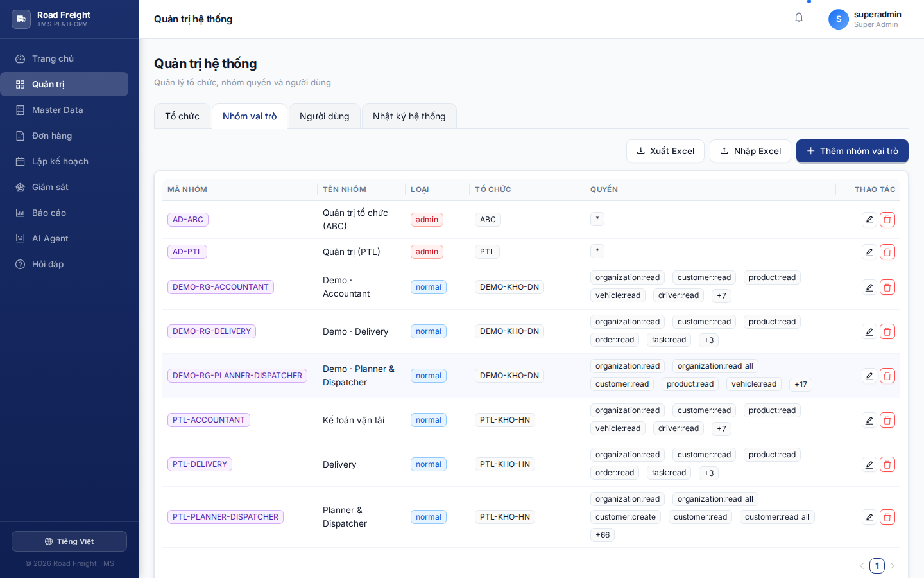Delete the AD-PTL role group
Viewport: 924px width, 578px height.
[887, 252]
